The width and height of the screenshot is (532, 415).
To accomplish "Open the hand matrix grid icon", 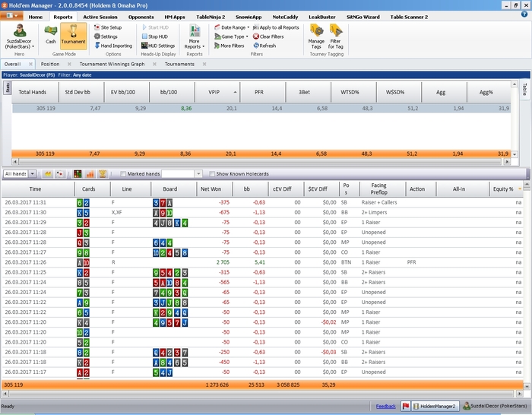I will coord(78,174).
